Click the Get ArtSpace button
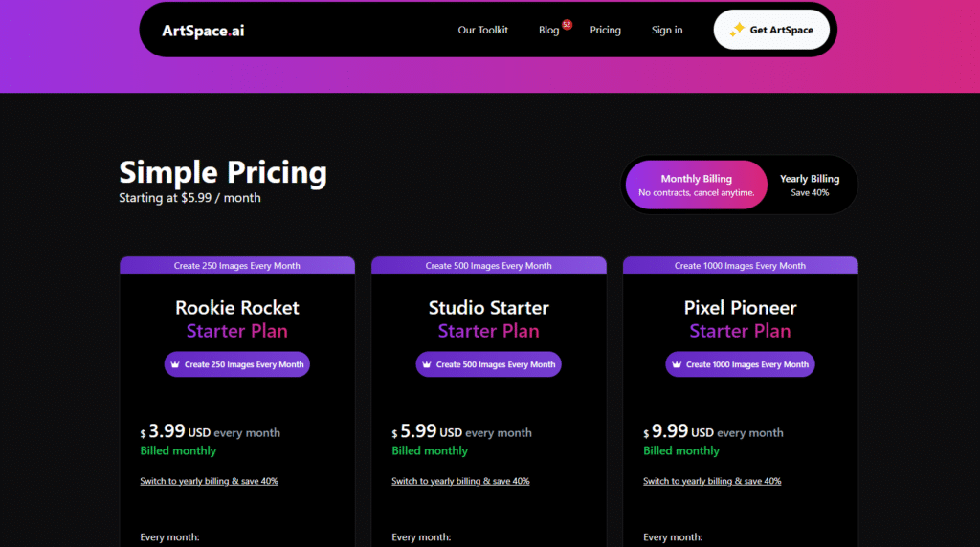980x547 pixels. click(771, 30)
